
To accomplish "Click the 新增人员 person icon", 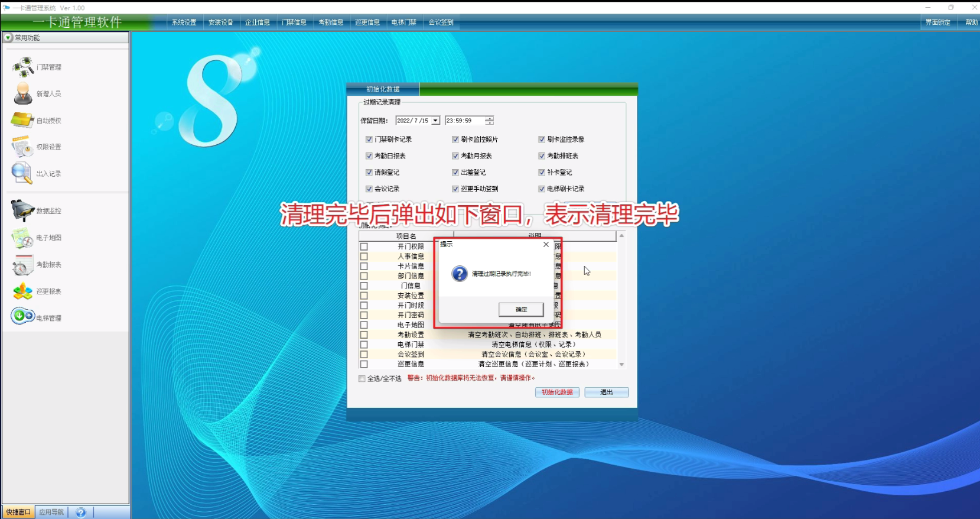I will point(23,93).
